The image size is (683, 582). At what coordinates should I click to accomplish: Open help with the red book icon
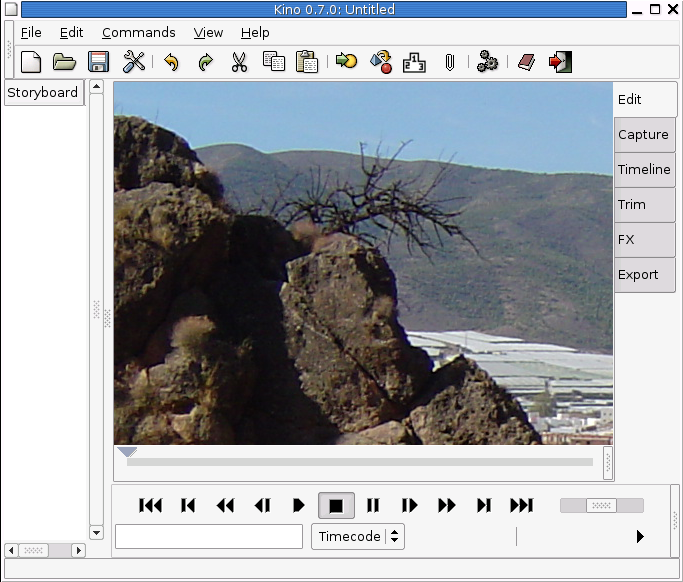pos(527,62)
